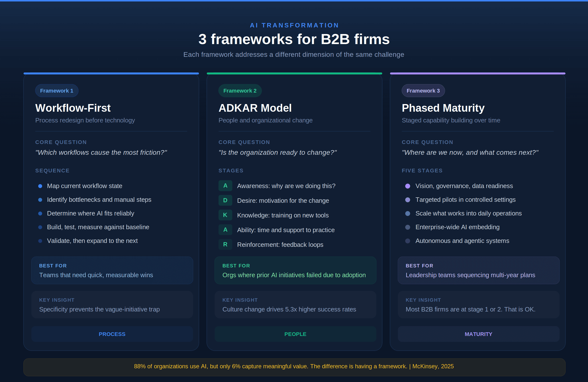Image resolution: width=588 pixels, height=382 pixels.
Task: Click the 'A' Ability stage icon
Action: click(x=225, y=230)
